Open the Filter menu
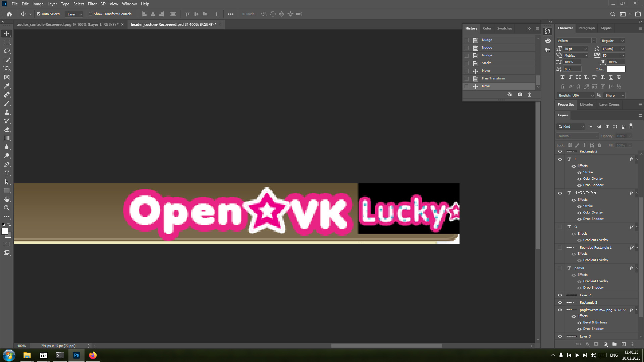Screen dimensions: 644x362 pos(92,4)
